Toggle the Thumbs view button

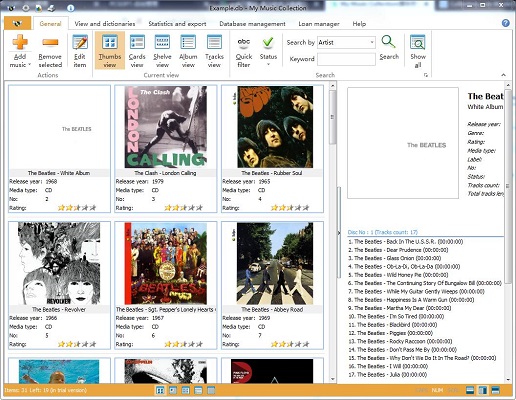pyautogui.click(x=110, y=51)
